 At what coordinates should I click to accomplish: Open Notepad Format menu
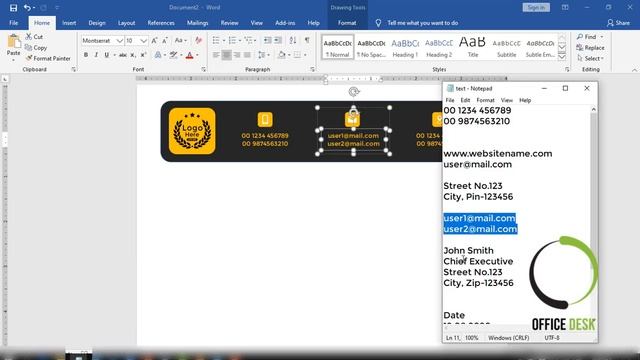(485, 100)
